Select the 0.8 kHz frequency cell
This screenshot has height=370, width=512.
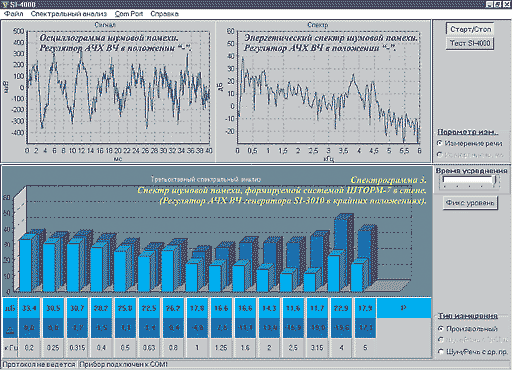[173, 348]
